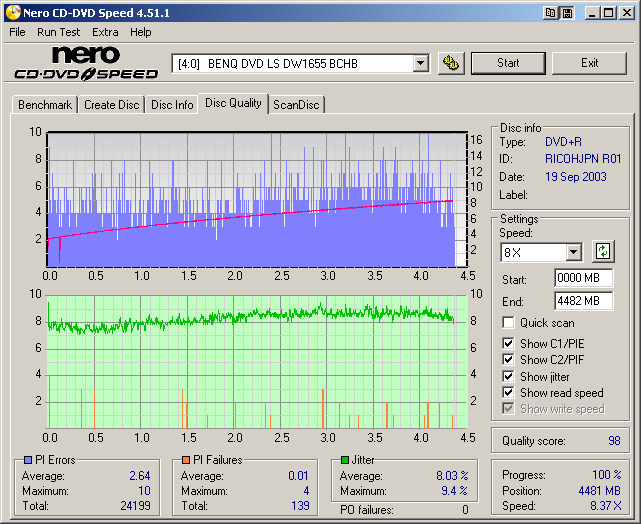
Task: Click the disc type DVD+R value
Action: click(563, 142)
